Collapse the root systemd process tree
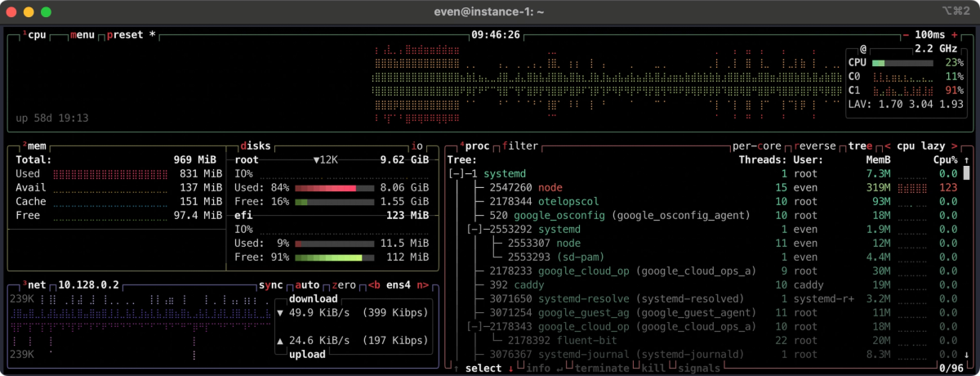 pyautogui.click(x=457, y=174)
